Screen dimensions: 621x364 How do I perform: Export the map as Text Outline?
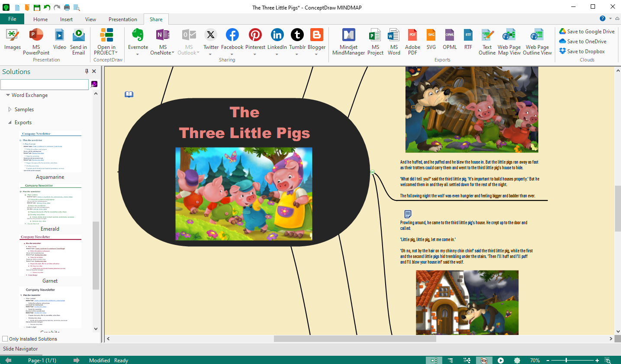pos(487,42)
